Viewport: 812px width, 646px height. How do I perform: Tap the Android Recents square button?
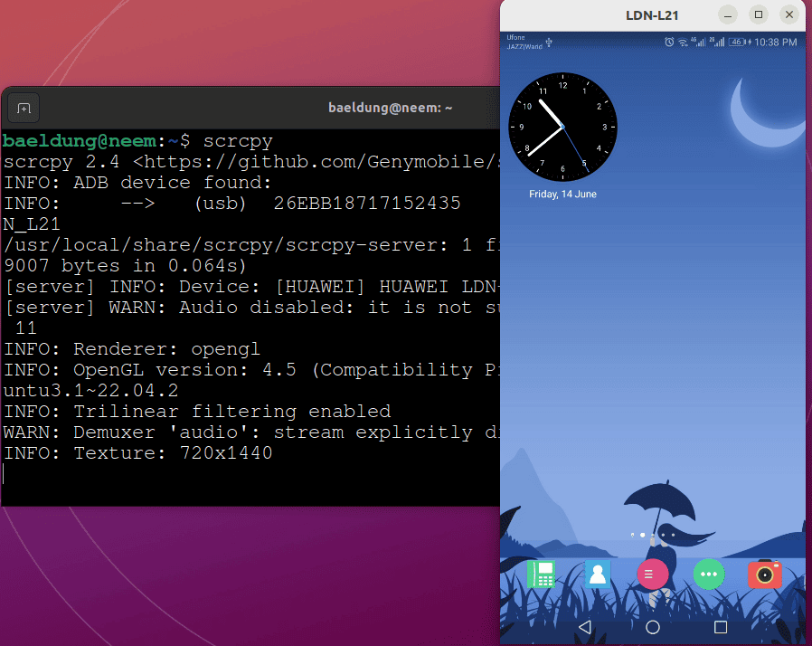721,627
